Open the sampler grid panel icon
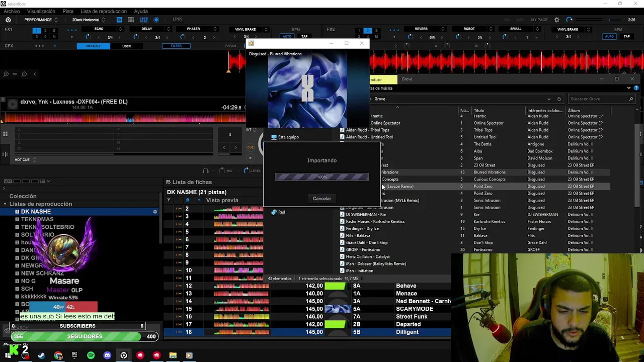 coord(131,20)
